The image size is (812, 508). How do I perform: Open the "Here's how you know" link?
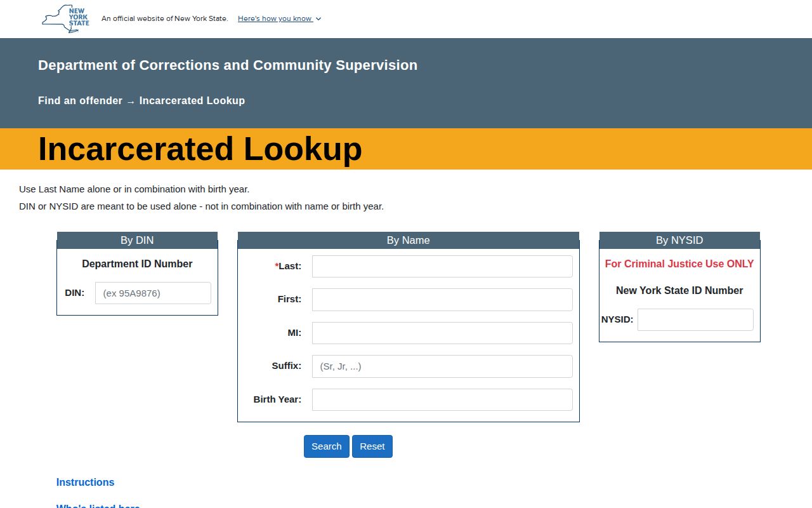275,18
